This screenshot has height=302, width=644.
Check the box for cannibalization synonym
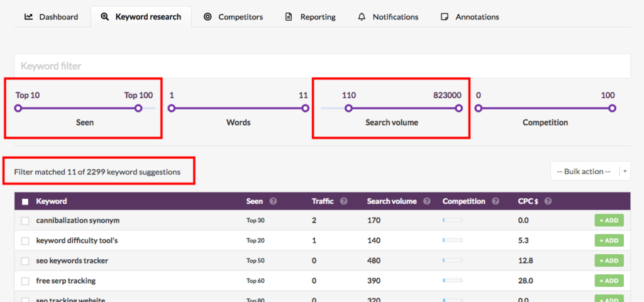[x=25, y=221]
